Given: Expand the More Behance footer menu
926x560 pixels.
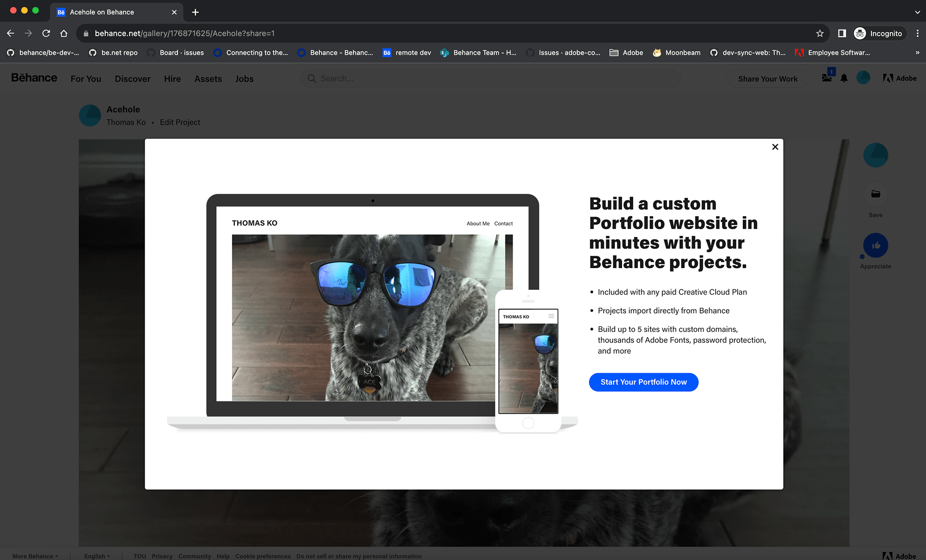Looking at the screenshot, I should pos(35,556).
